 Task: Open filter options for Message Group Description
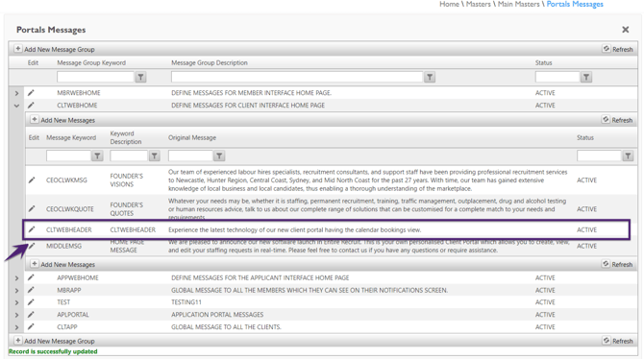point(430,77)
